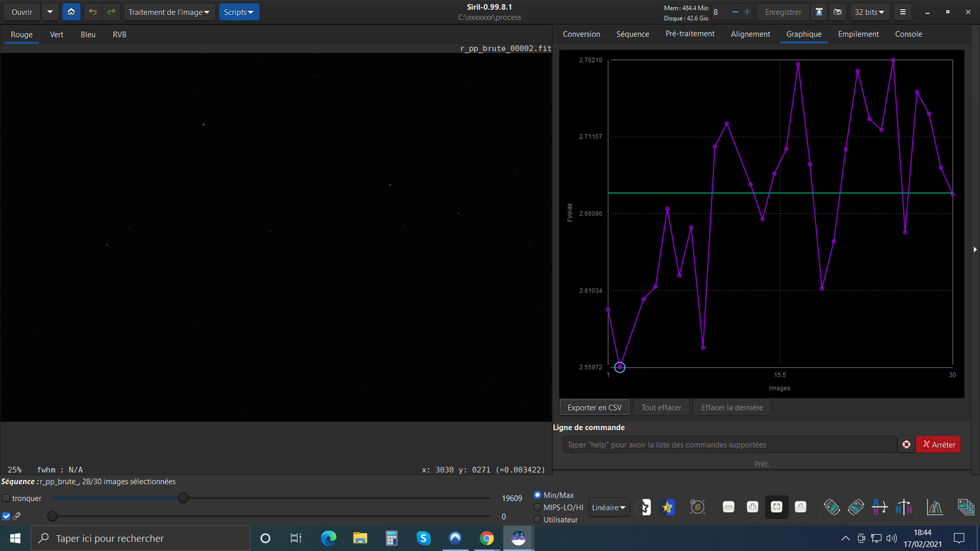Click the Ligne de commande input field
Image resolution: width=980 pixels, height=551 pixels.
730,444
